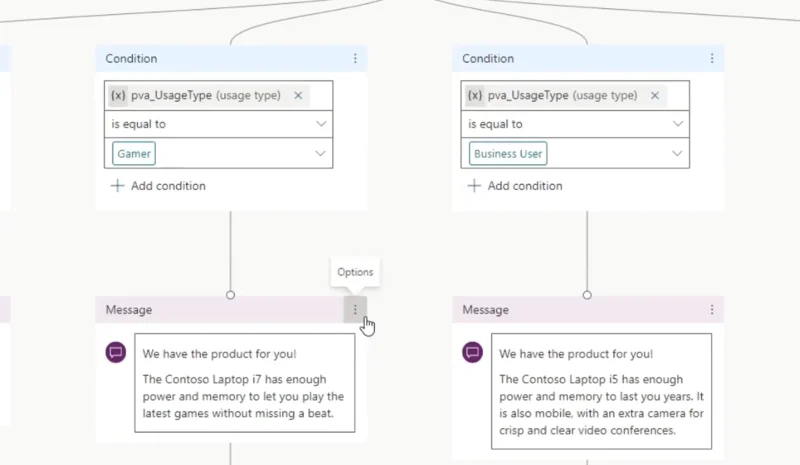Image resolution: width=800 pixels, height=465 pixels.
Task: Select the Gamer Condition node header
Action: [x=232, y=59]
